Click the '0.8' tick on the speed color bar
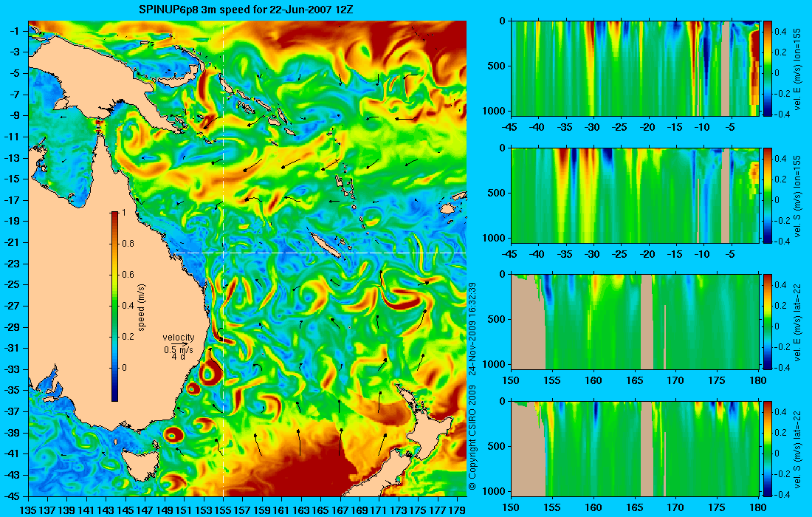This screenshot has width=812, height=517. (128, 244)
